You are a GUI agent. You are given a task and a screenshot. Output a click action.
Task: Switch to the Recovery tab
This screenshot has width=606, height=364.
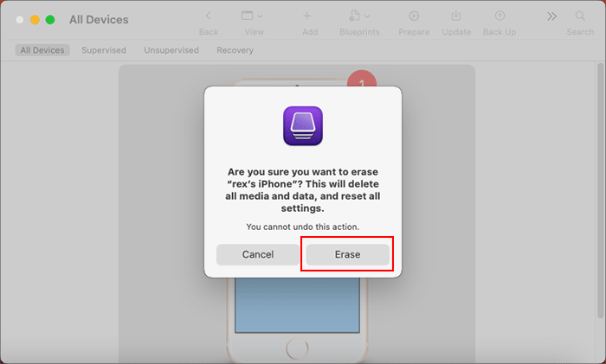[235, 50]
